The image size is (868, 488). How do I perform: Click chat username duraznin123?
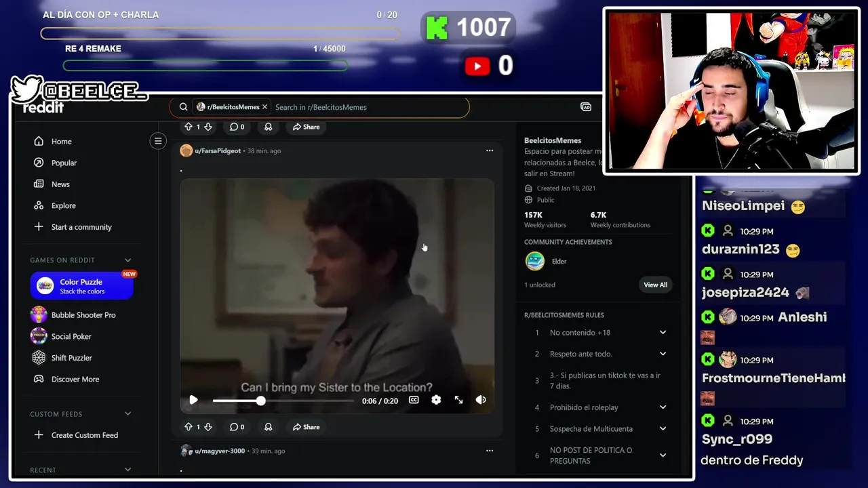pyautogui.click(x=741, y=249)
